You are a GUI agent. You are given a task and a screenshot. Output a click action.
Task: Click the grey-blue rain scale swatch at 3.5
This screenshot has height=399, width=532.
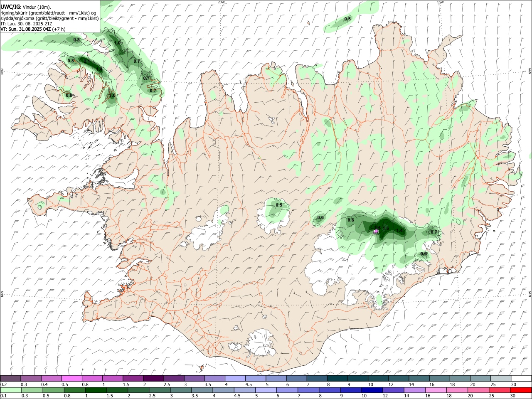tap(202, 390)
